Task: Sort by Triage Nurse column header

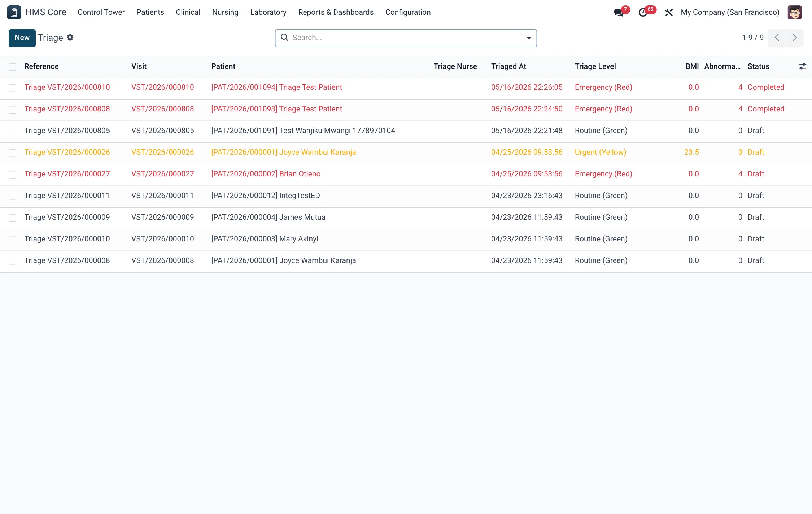Action: point(455,66)
